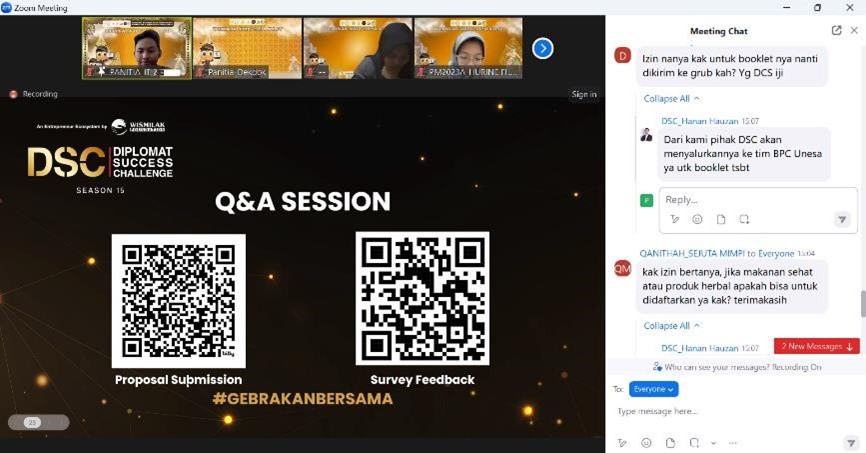Send the reply with the arrow icon

(842, 219)
